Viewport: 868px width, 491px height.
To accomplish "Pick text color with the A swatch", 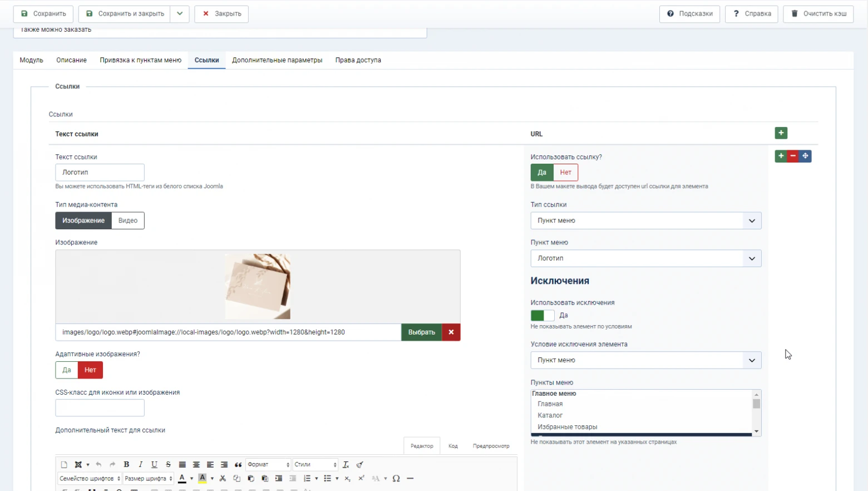I will [x=182, y=478].
